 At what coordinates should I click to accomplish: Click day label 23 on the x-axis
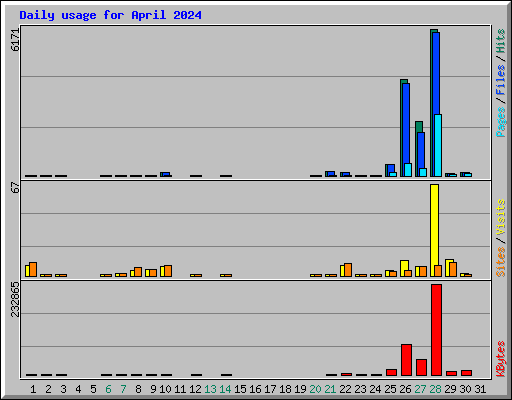[x=360, y=389]
